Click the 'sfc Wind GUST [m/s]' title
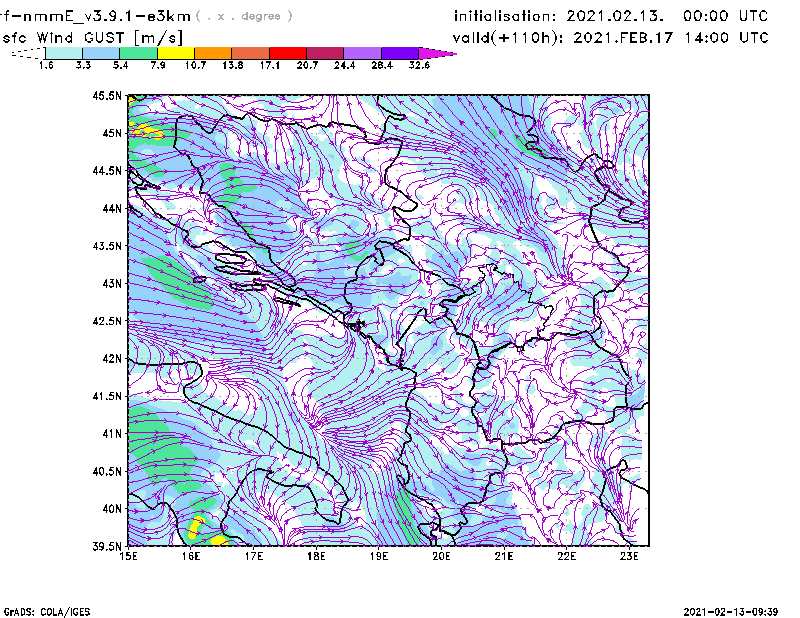800x618 pixels. [x=92, y=38]
